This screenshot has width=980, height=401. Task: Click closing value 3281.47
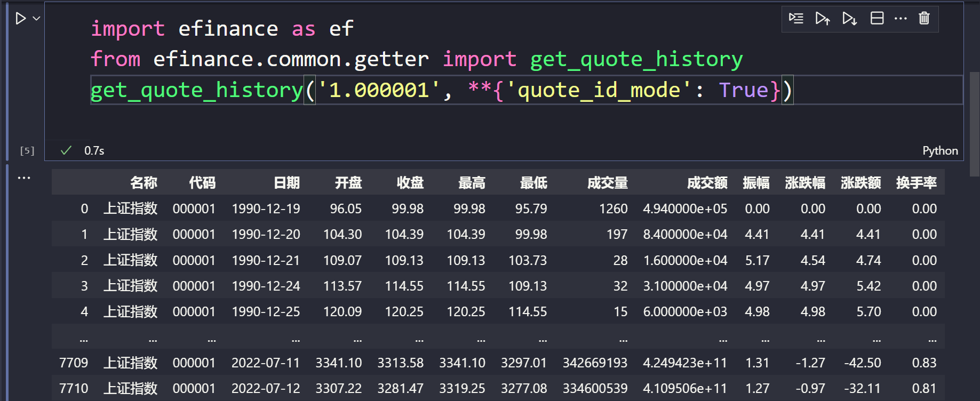pos(401,388)
